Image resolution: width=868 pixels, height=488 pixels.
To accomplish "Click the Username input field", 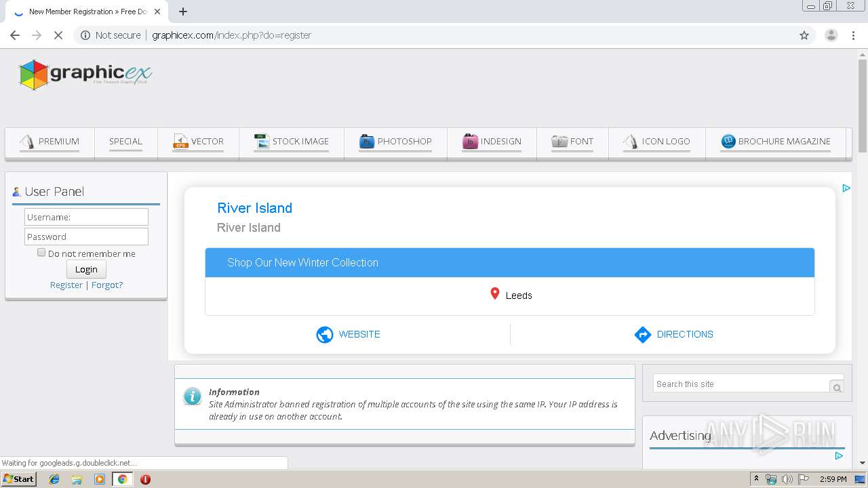I will tap(86, 217).
